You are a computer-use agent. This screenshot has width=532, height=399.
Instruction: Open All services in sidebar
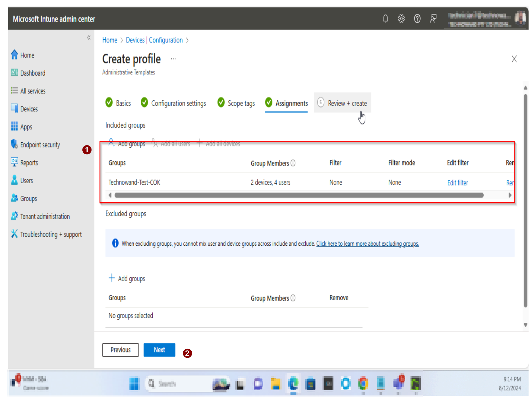(x=33, y=91)
